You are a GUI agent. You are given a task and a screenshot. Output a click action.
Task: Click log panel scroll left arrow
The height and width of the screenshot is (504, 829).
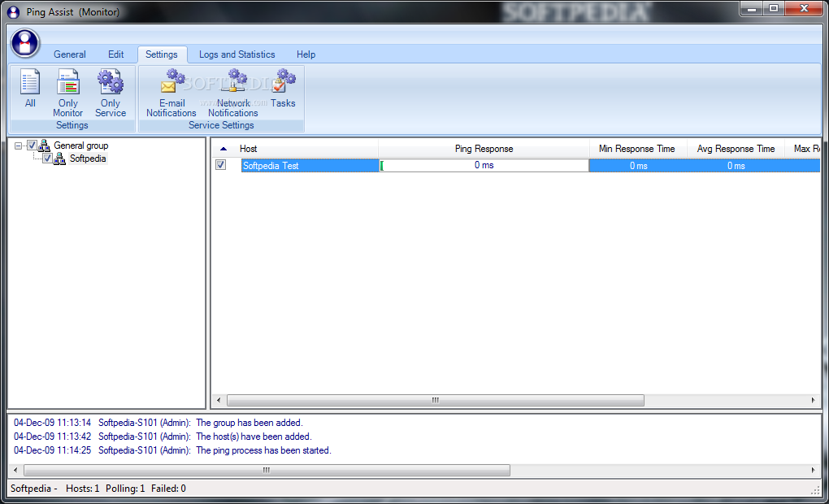coord(15,470)
